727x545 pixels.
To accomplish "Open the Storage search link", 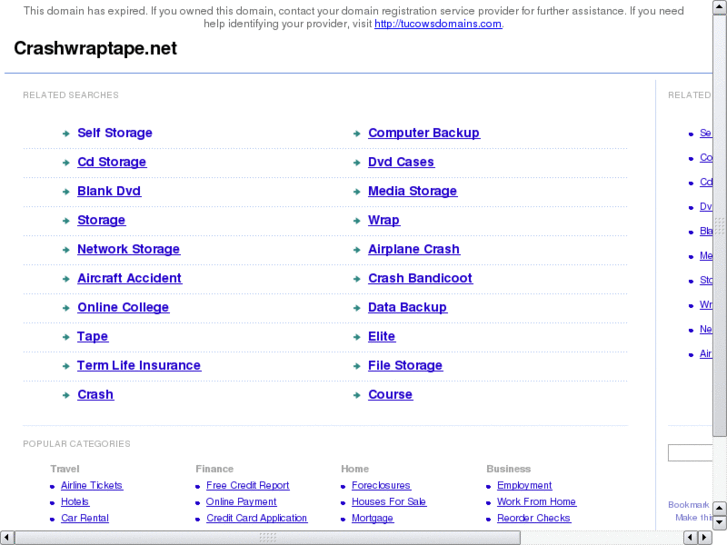I will tap(101, 220).
